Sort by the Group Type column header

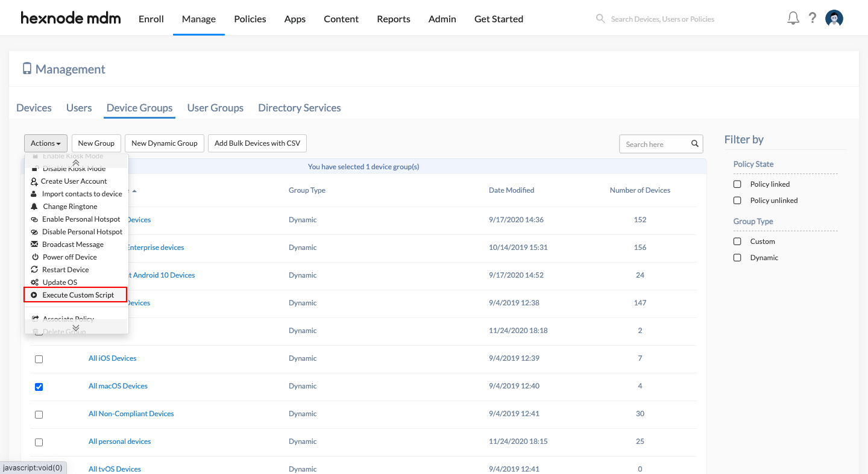tap(307, 190)
